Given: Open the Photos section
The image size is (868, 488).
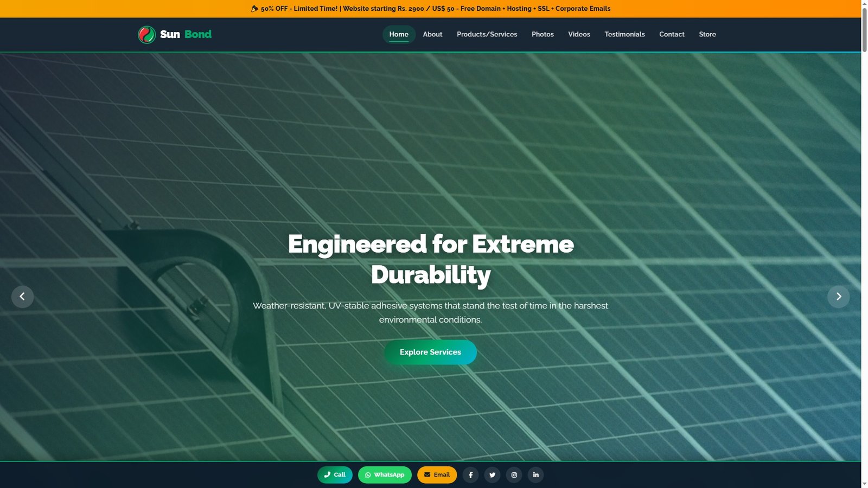Looking at the screenshot, I should (542, 34).
